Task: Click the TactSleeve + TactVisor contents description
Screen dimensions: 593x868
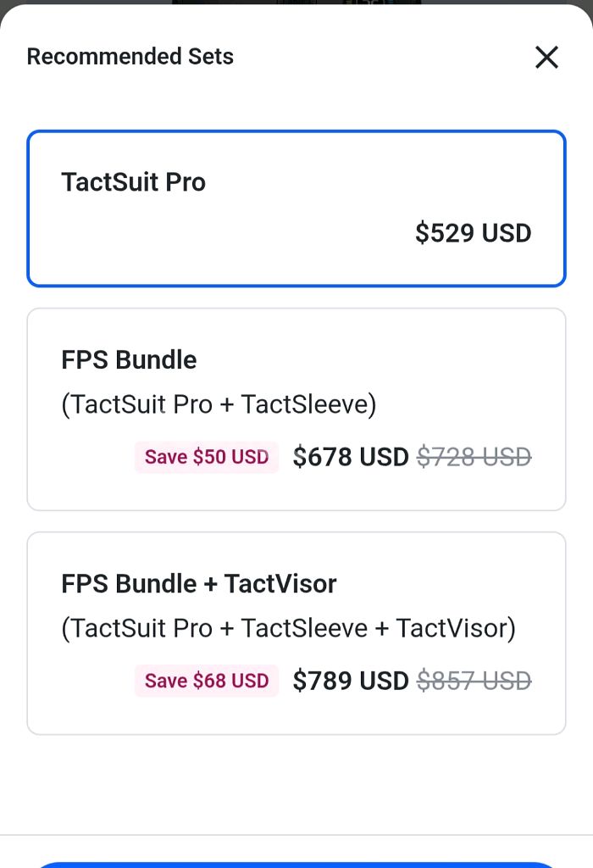Action: click(x=288, y=628)
